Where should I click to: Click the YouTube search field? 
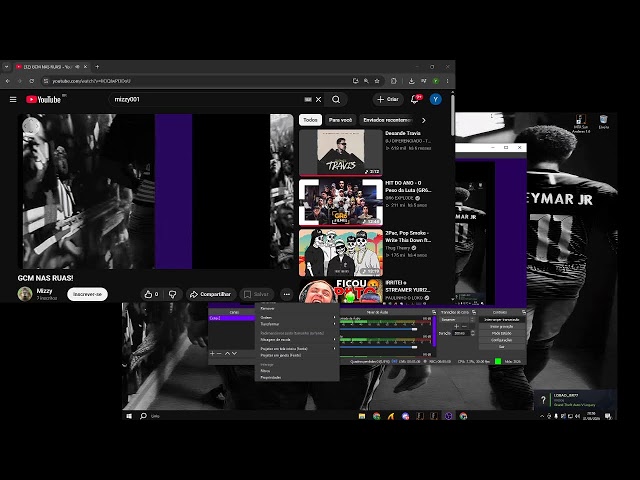point(206,100)
